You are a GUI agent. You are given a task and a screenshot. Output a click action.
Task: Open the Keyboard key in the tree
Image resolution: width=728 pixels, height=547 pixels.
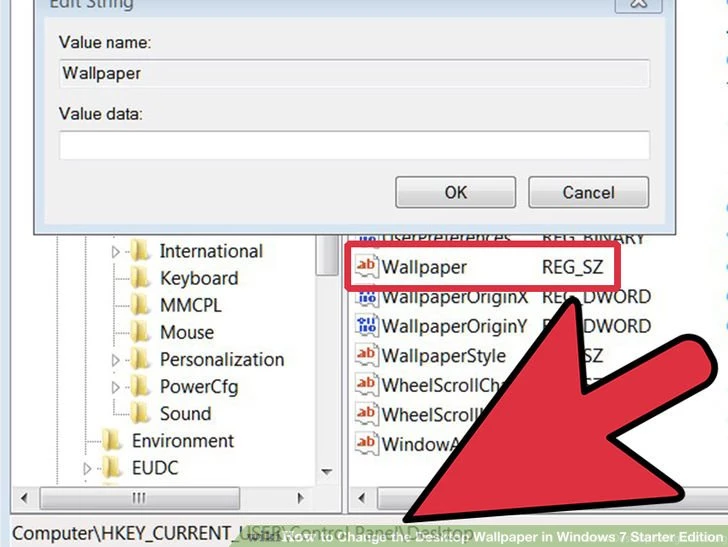199,279
